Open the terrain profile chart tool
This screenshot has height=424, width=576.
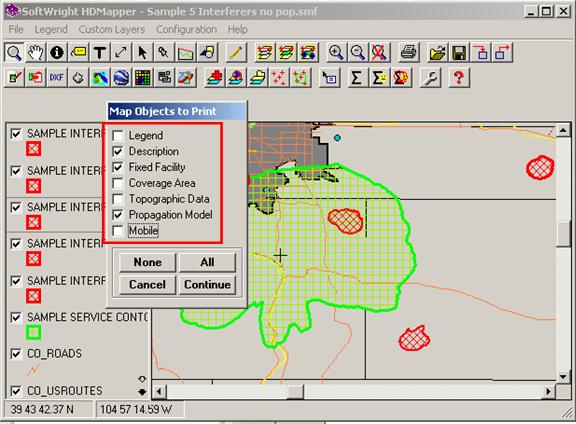[186, 53]
